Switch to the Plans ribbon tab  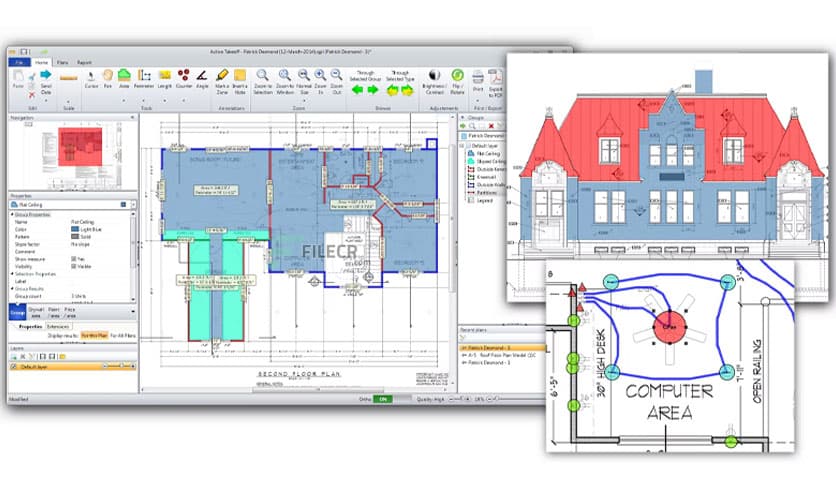pos(62,62)
